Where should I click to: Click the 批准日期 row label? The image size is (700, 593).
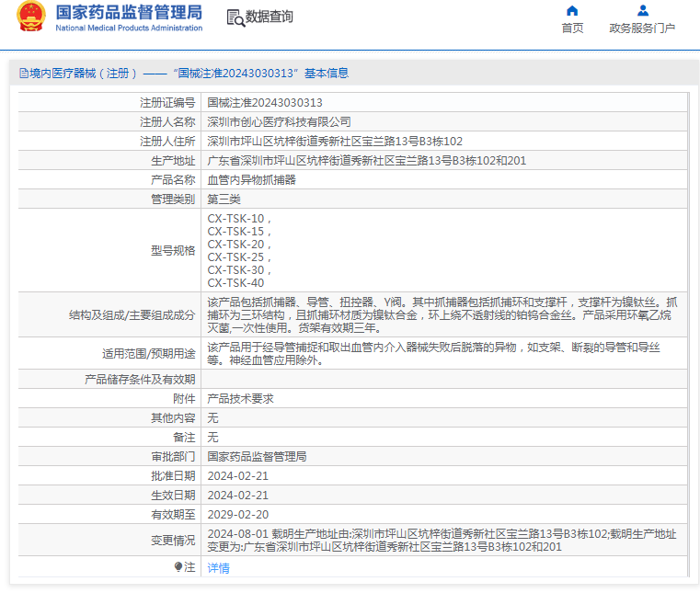coord(173,476)
